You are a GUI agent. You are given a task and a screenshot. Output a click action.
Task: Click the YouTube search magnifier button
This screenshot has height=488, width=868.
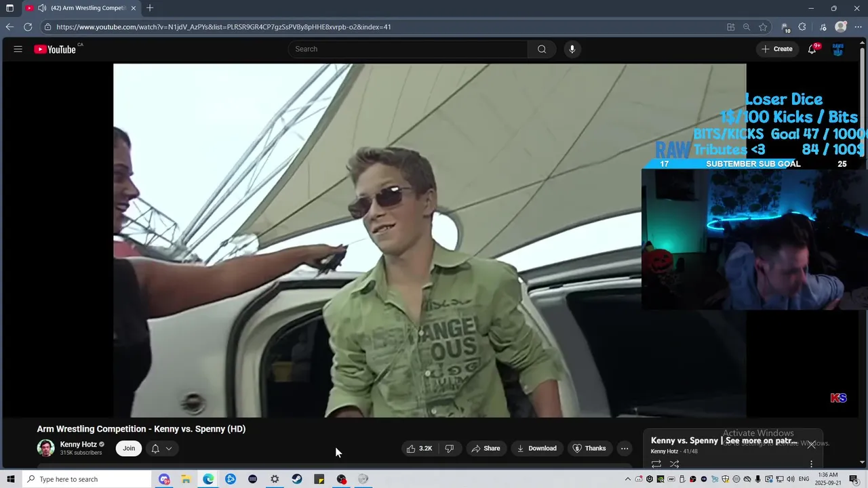click(542, 49)
